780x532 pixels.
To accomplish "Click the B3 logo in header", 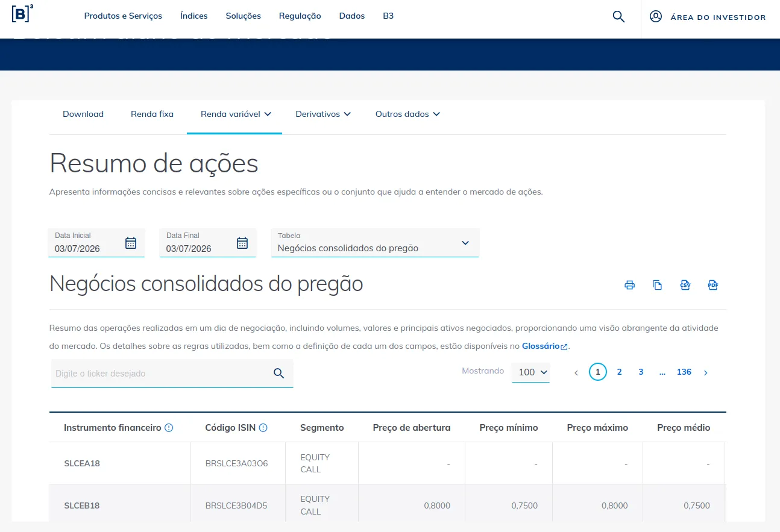I will (x=22, y=14).
